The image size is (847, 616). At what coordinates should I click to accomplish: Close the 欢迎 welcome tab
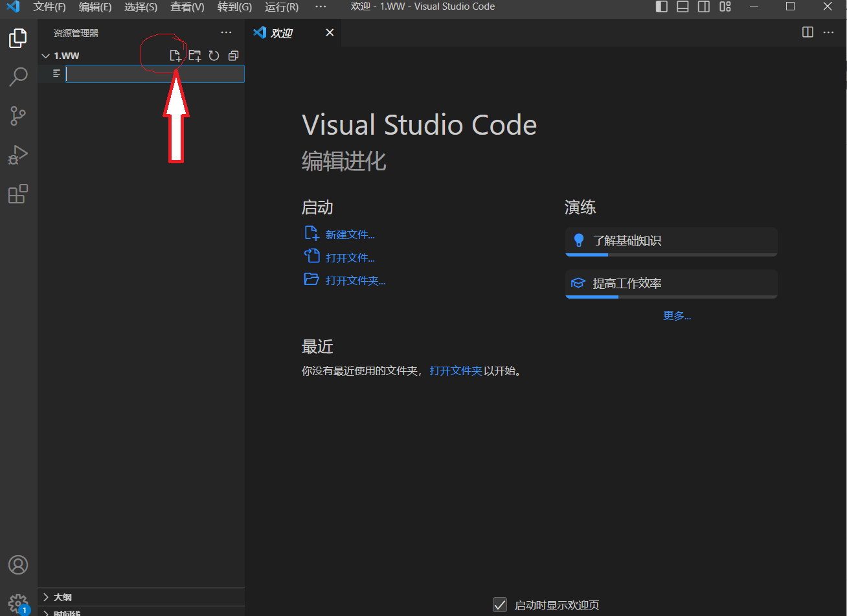point(330,32)
